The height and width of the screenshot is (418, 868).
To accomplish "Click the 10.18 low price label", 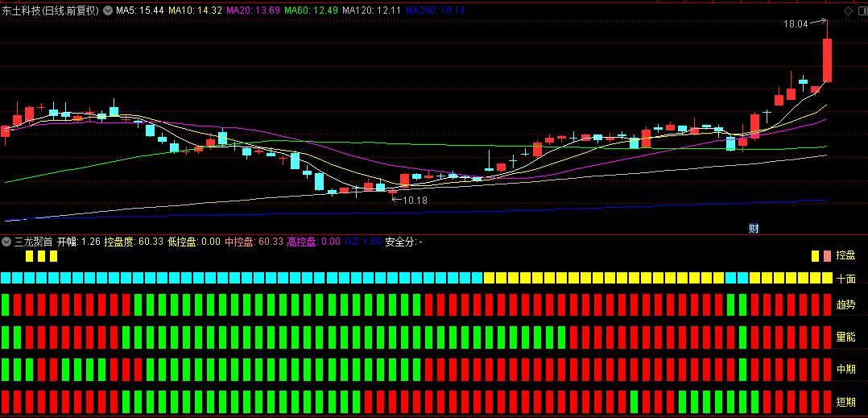I will pyautogui.click(x=415, y=200).
